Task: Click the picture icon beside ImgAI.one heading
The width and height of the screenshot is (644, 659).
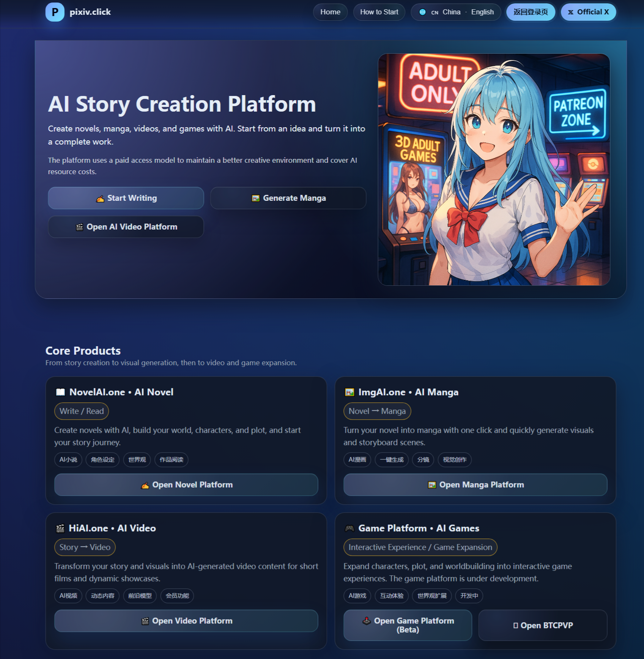Action: tap(350, 392)
